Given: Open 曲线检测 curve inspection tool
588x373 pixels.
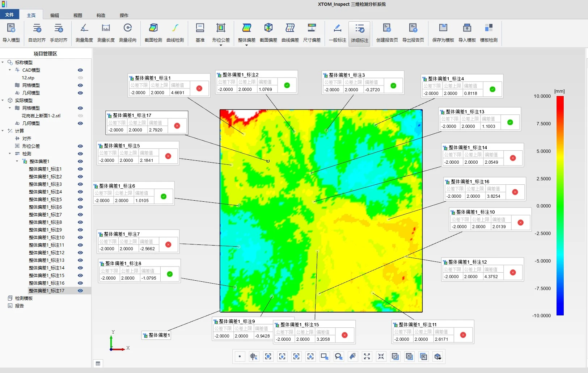Looking at the screenshot, I should coord(175,33).
